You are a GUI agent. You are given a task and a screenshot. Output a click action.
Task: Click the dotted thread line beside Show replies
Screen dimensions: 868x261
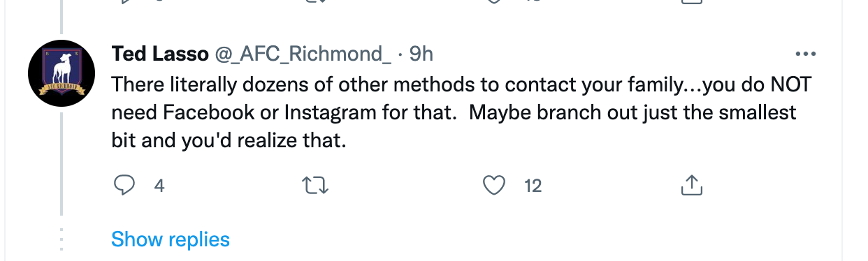tap(62, 238)
